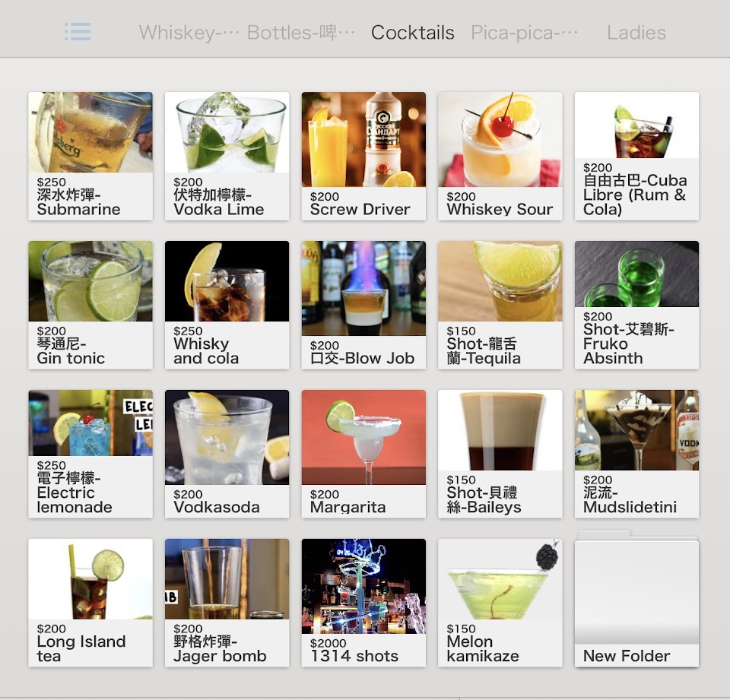Pick the Fruko Absinth shot tile
Viewport: 730px width, 700px height.
pyautogui.click(x=636, y=305)
